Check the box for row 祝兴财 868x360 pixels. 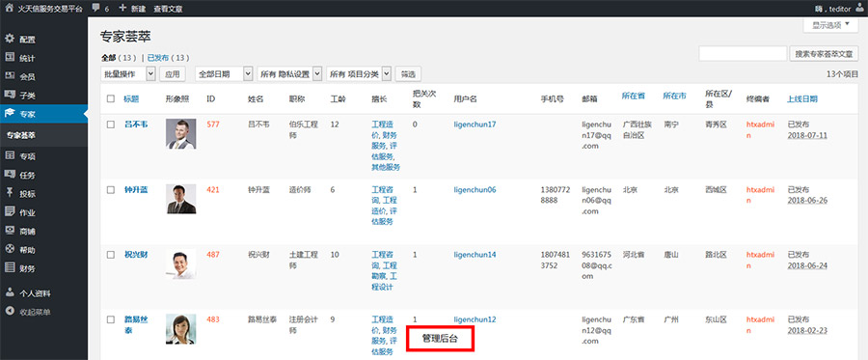tap(111, 255)
